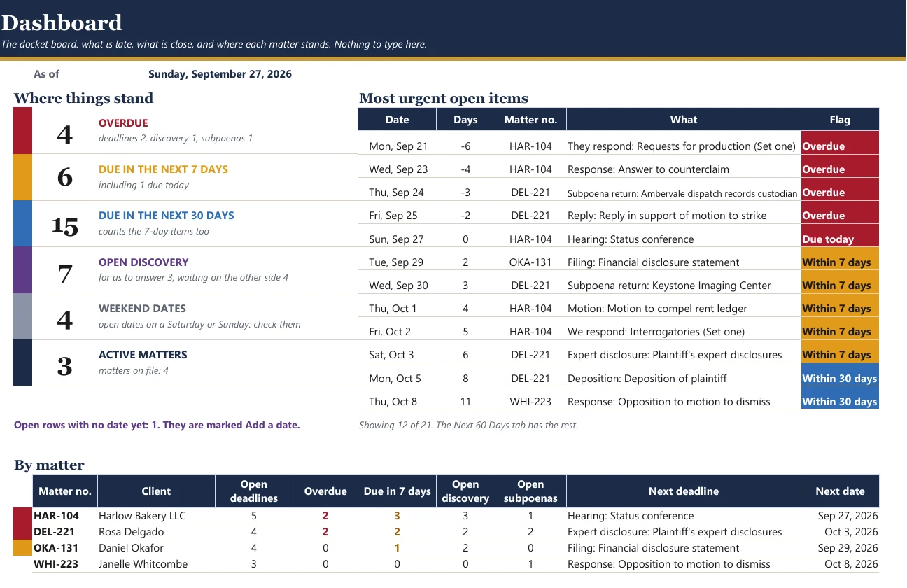This screenshot has width=907, height=588.
Task: Click "Subpoena return: Keystone Imaging Center"
Action: (669, 286)
